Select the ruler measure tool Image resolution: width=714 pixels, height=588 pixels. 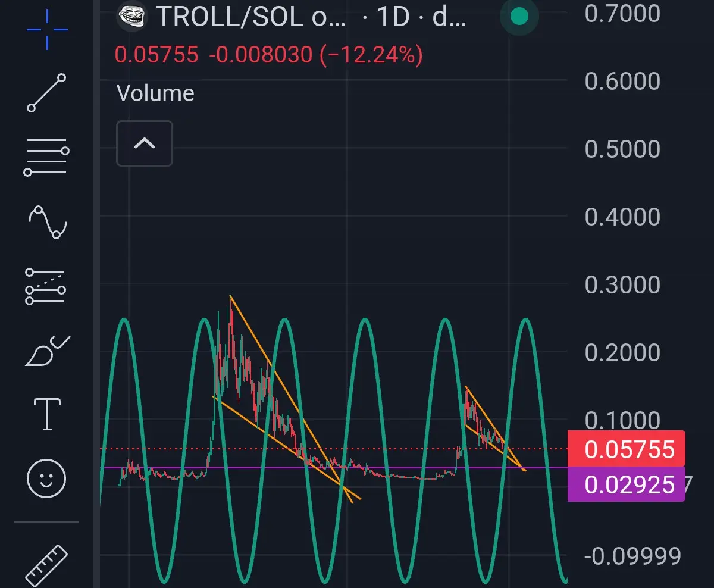(x=46, y=565)
